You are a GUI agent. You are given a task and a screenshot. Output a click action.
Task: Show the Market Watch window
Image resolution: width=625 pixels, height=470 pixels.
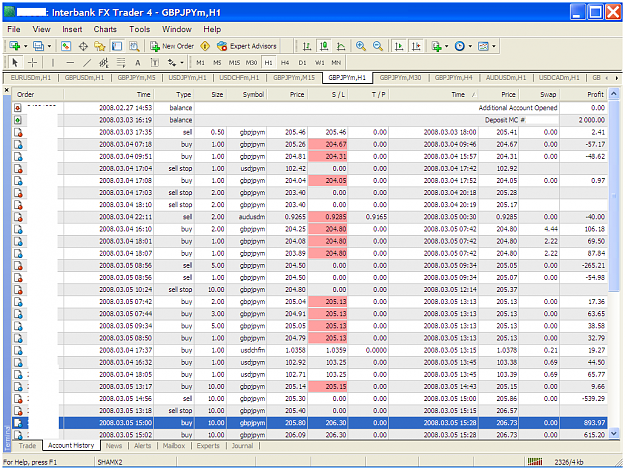click(x=66, y=46)
